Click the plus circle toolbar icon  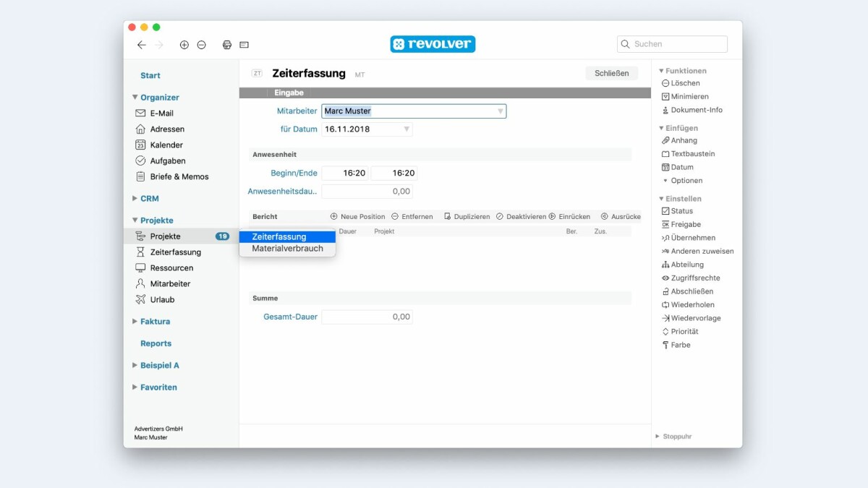184,45
